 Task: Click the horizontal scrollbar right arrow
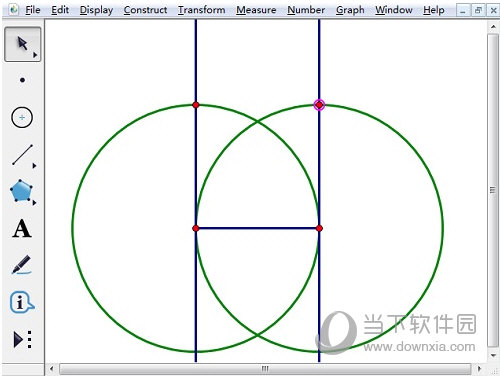click(x=479, y=369)
